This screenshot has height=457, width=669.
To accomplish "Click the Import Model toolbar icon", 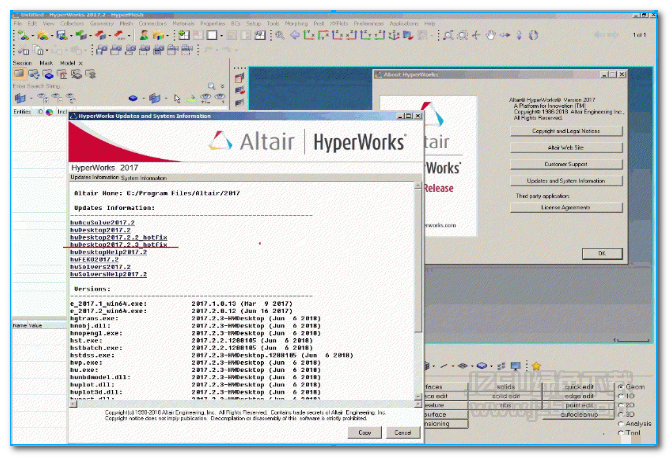I will [x=23, y=35].
